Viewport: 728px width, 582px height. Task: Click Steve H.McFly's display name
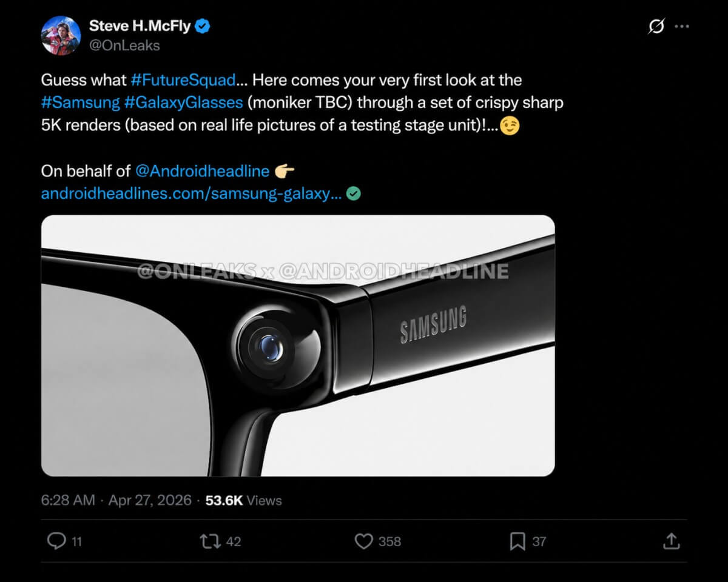[x=138, y=25]
